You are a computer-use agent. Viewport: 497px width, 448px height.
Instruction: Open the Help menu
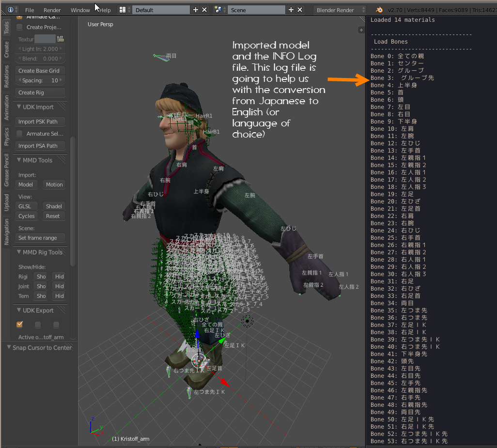[105, 10]
